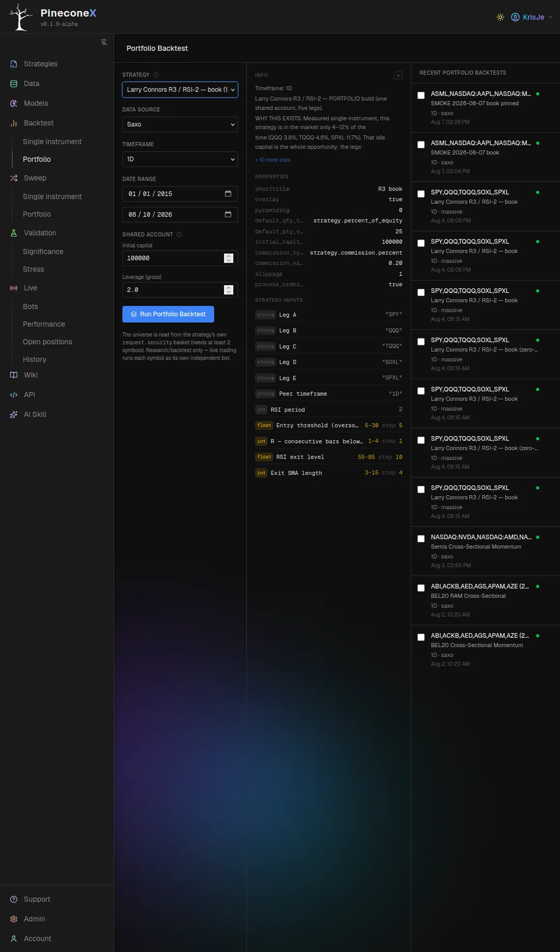560x952 pixels.
Task: Click the PineconeX tree logo
Action: pyautogui.click(x=21, y=17)
